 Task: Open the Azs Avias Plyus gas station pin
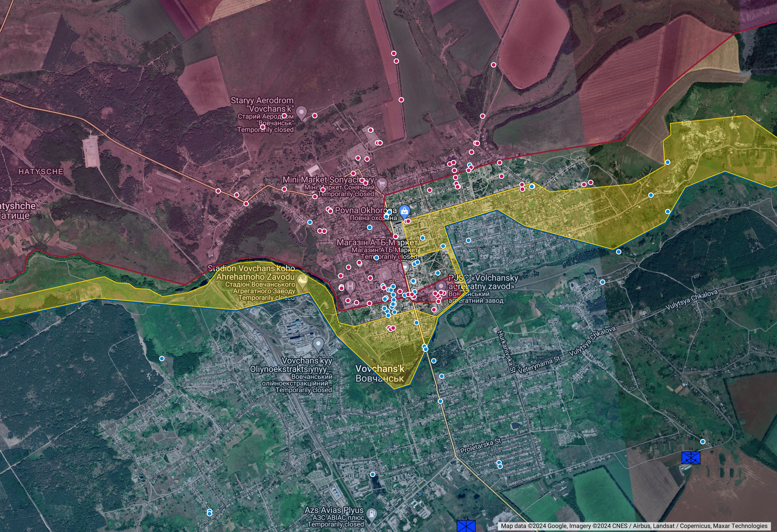coord(371,514)
